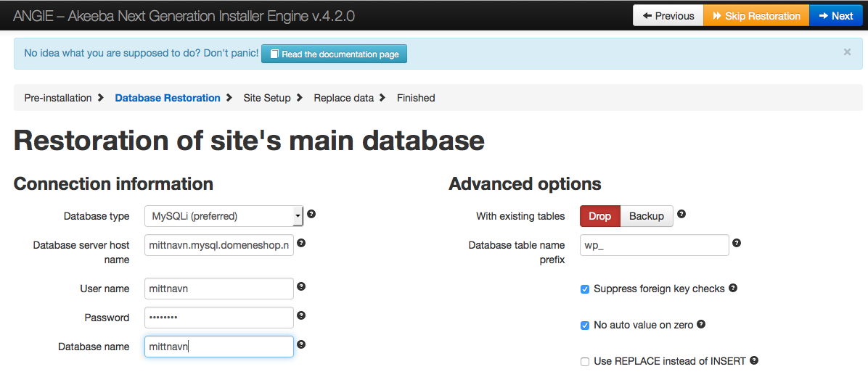The height and width of the screenshot is (385, 868).
Task: Click the 'Advanced options' heading
Action: tap(525, 183)
